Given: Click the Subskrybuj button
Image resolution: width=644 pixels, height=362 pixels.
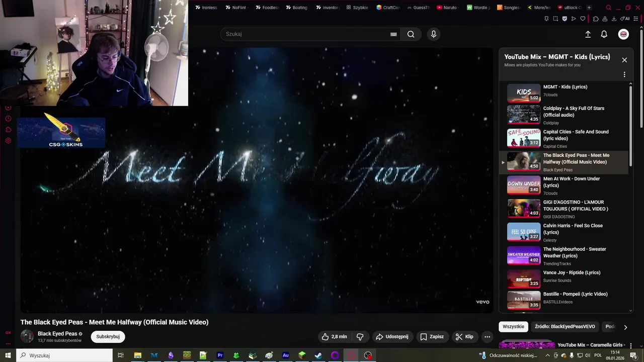Looking at the screenshot, I should [x=108, y=337].
